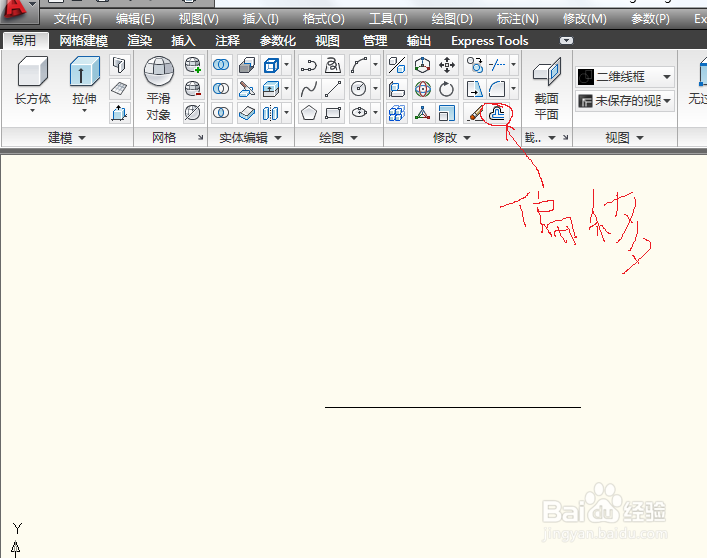Image resolution: width=707 pixels, height=558 pixels.
Task: Select the Trim tool icon
Action: [497, 65]
